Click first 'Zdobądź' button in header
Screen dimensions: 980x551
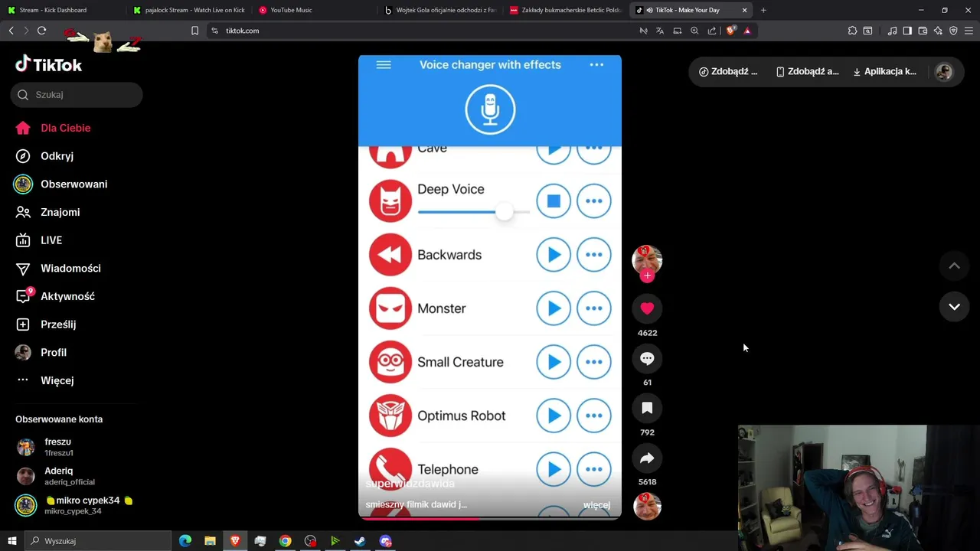(728, 72)
